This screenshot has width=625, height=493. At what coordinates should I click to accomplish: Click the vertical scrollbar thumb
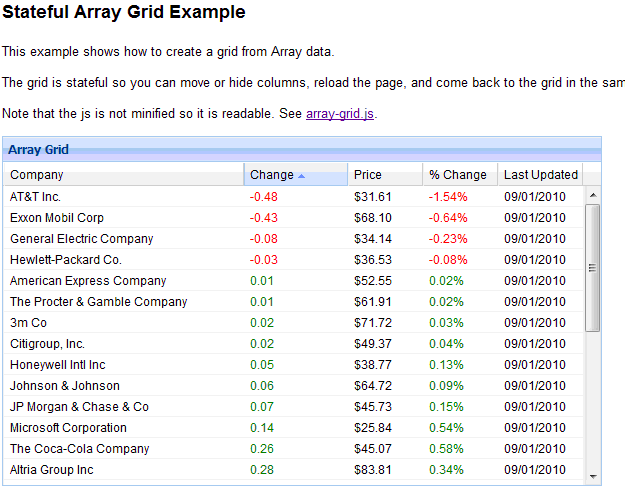593,268
